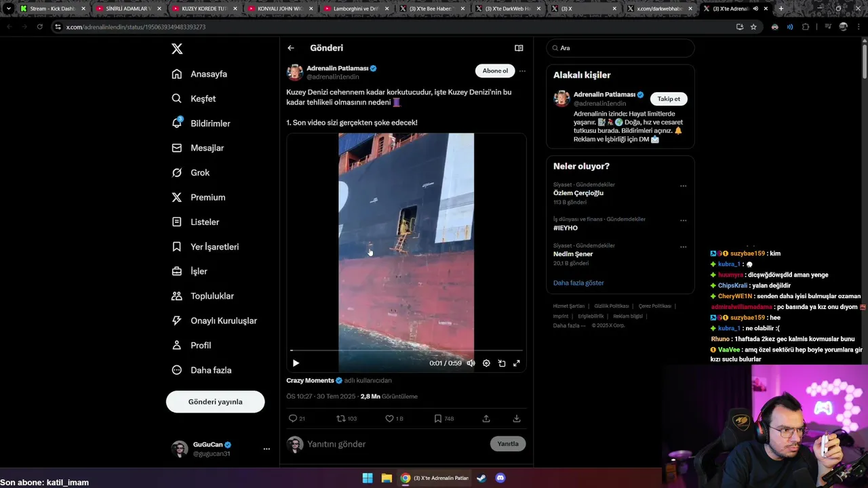Open Premium page

[198, 197]
